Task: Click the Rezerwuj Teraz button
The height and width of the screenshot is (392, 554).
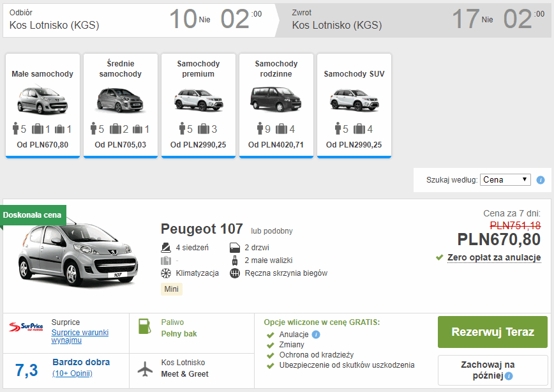Action: pyautogui.click(x=493, y=332)
